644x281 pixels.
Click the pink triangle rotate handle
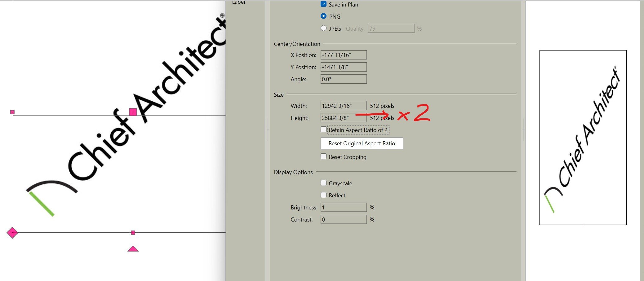pos(133,248)
